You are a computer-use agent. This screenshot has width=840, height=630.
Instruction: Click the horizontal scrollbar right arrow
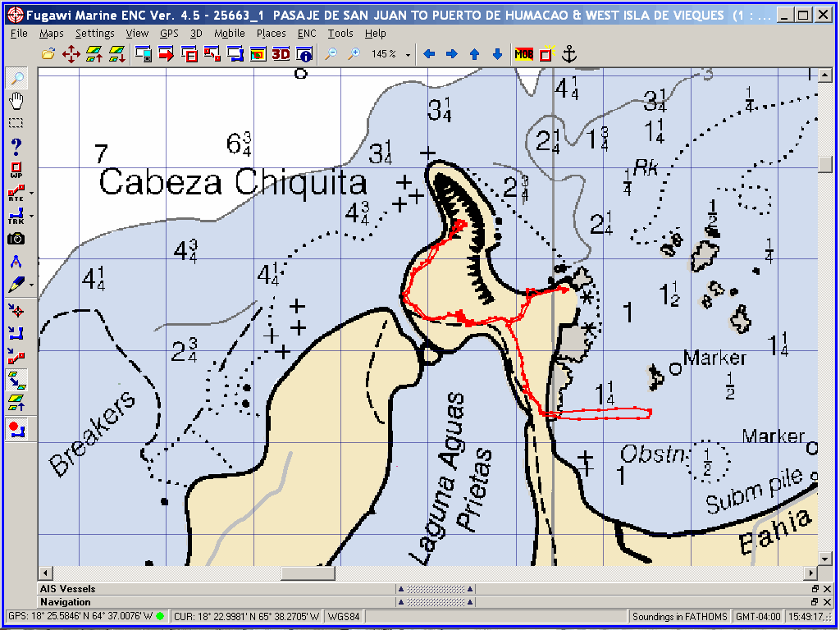[x=811, y=573]
